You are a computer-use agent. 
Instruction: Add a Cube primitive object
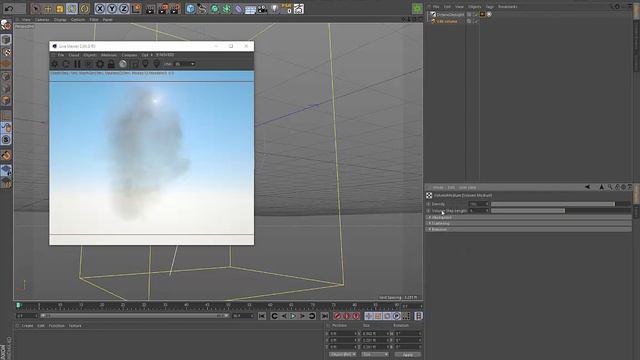point(190,9)
